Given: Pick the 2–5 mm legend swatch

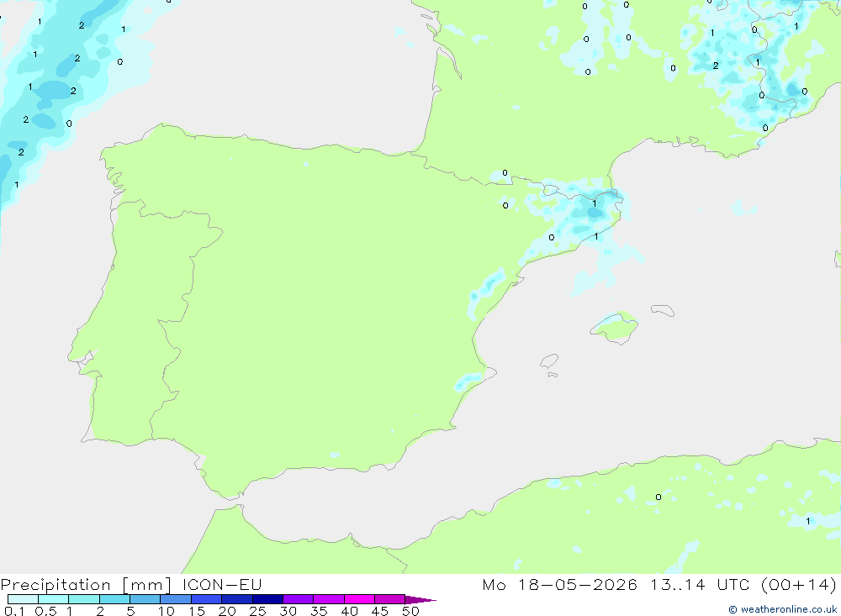Looking at the screenshot, I should tap(114, 599).
